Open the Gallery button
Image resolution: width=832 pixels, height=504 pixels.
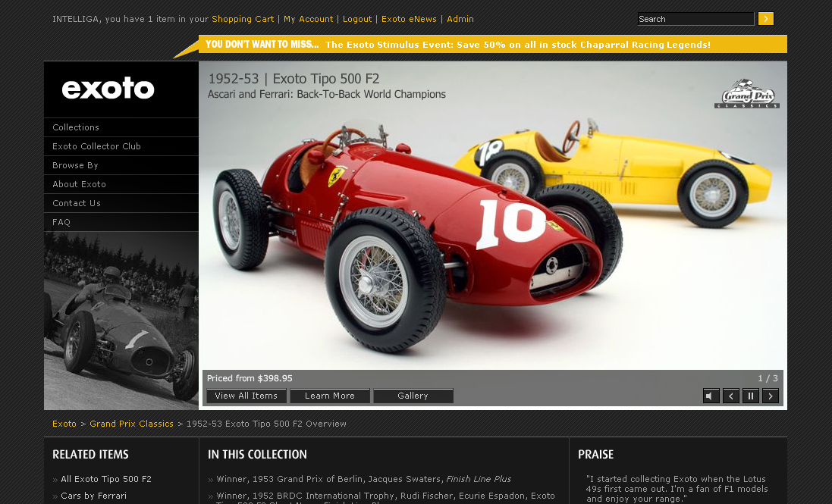click(413, 396)
